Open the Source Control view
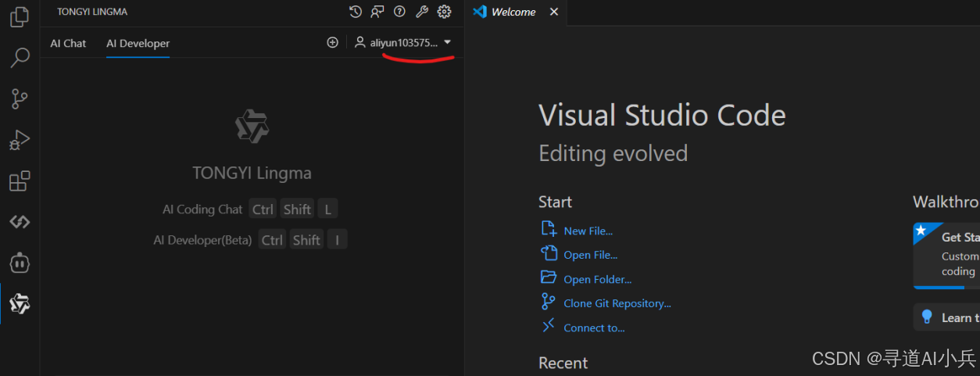The image size is (980, 376). click(x=20, y=98)
